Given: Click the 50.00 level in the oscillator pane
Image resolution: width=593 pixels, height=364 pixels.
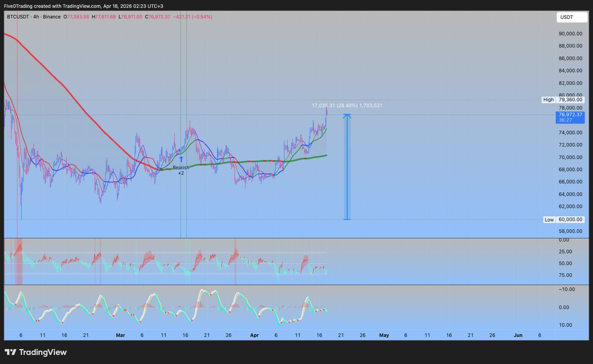Looking at the screenshot, I should 567,263.
